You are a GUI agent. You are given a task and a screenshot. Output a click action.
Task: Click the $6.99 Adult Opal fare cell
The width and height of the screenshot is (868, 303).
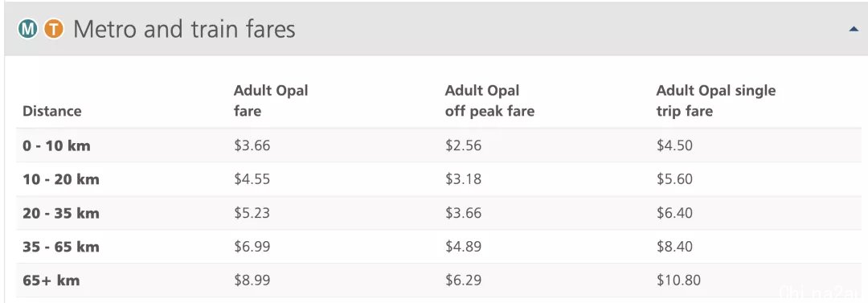[252, 247]
